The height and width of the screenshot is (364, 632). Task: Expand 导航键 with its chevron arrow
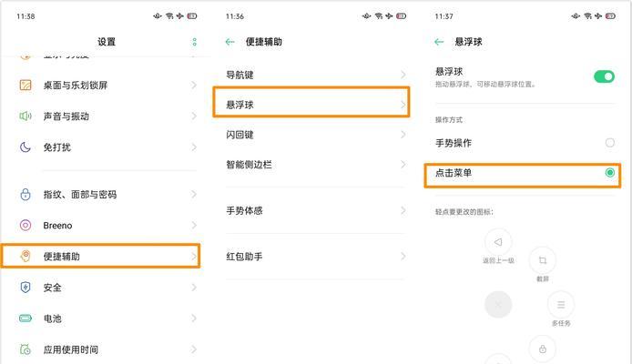pyautogui.click(x=403, y=75)
